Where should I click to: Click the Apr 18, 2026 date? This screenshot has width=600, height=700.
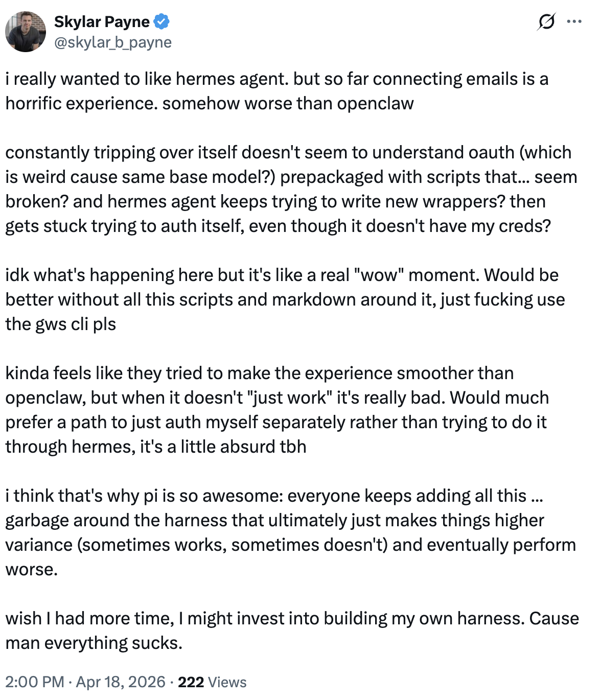121,682
